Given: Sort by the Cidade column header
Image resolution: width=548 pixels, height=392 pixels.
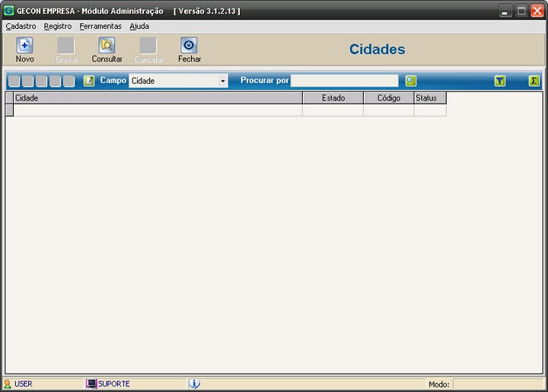Looking at the screenshot, I should [158, 98].
